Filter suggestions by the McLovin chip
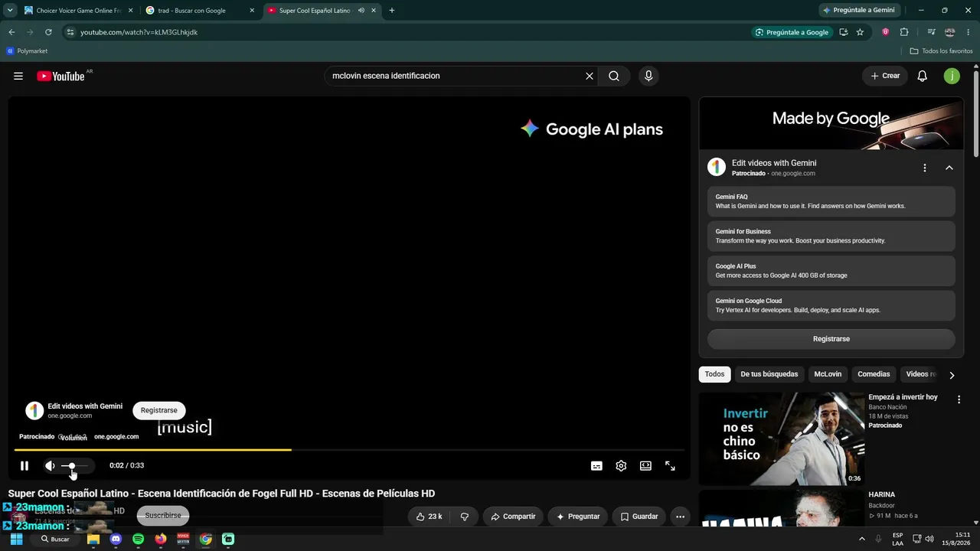980x551 pixels. [828, 374]
